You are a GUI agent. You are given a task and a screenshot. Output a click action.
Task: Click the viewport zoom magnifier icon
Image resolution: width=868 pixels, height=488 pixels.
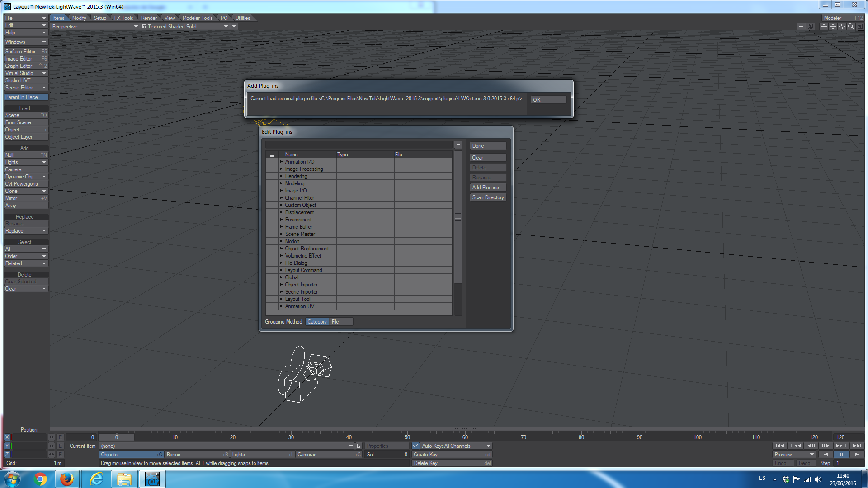[851, 27]
